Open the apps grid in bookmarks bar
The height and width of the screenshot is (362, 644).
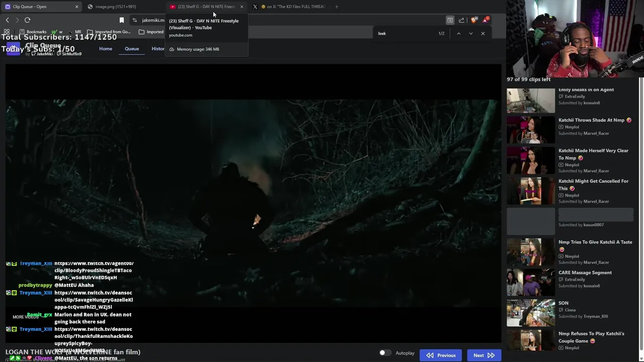pyautogui.click(x=7, y=32)
